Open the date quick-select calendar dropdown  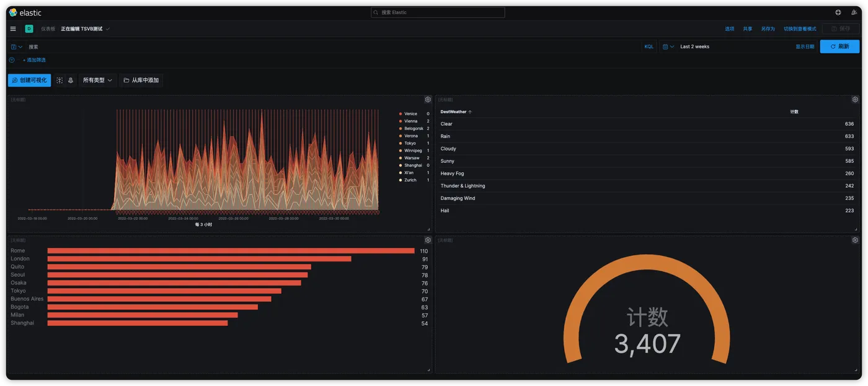[668, 46]
